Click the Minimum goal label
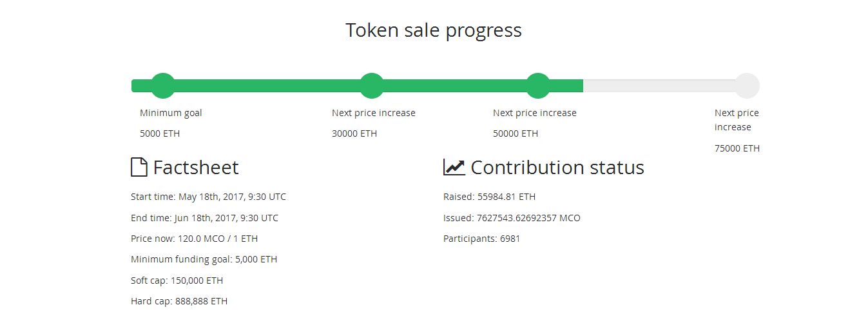 pyautogui.click(x=171, y=113)
